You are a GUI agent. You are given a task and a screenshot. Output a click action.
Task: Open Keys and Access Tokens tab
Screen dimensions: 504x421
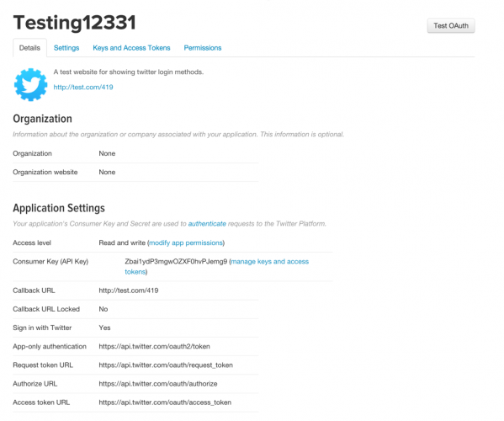tap(131, 48)
